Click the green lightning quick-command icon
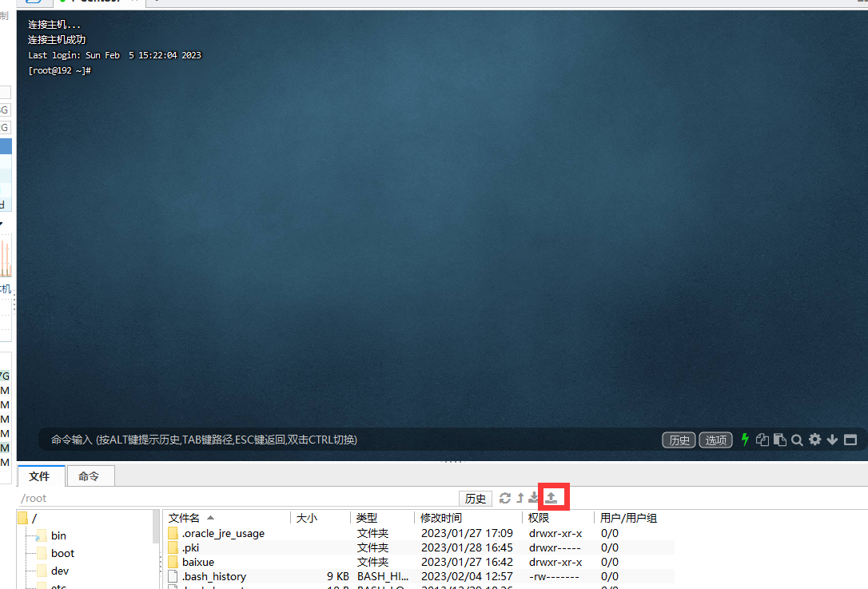Image resolution: width=868 pixels, height=589 pixels. point(745,440)
